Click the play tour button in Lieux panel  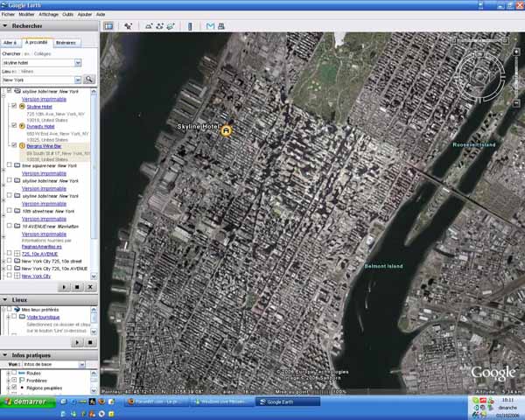77,342
